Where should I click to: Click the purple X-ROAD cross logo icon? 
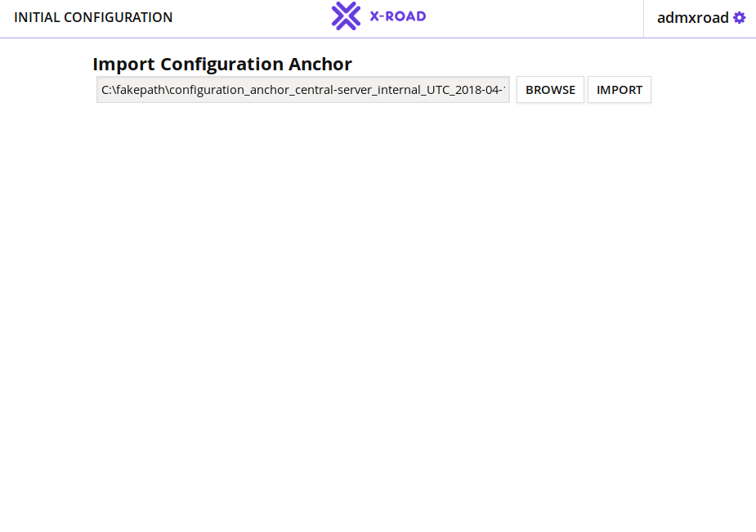pyautogui.click(x=346, y=16)
